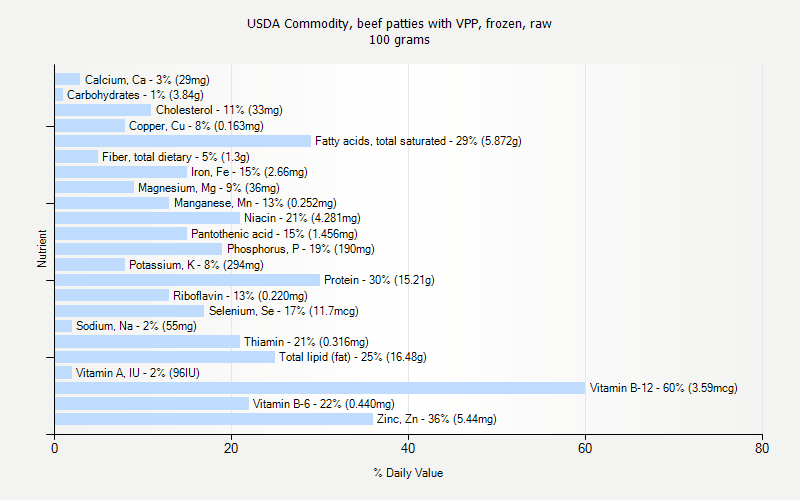Select the 'Niacin - 21% (4.281mg)' label
Viewport: 800px width, 500px height.
click(302, 218)
